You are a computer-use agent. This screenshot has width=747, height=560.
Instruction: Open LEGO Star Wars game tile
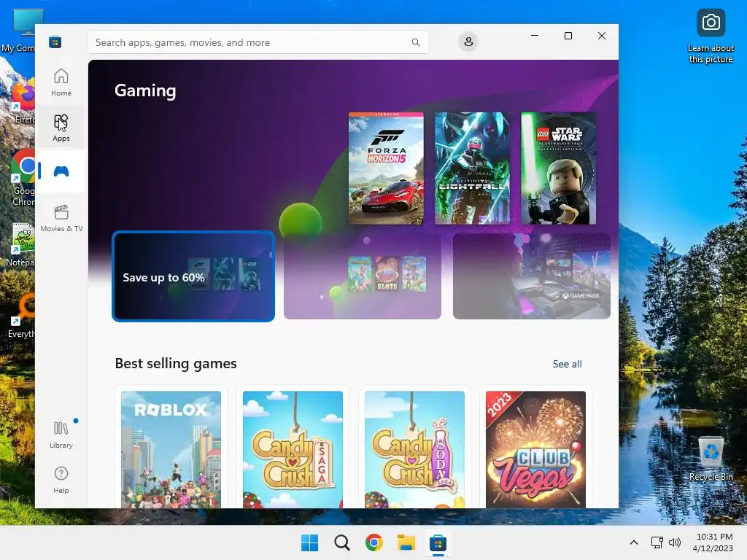coord(558,168)
